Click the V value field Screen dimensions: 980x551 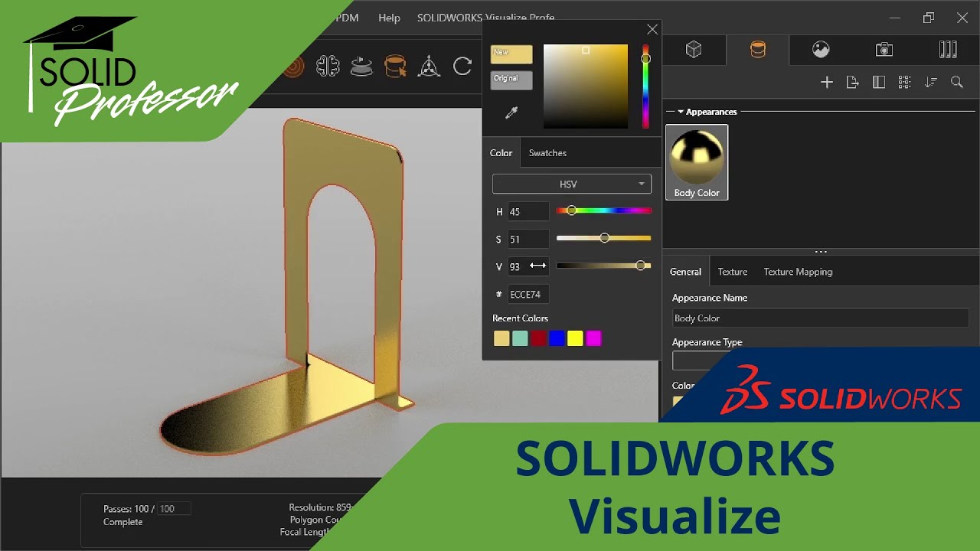(x=528, y=266)
